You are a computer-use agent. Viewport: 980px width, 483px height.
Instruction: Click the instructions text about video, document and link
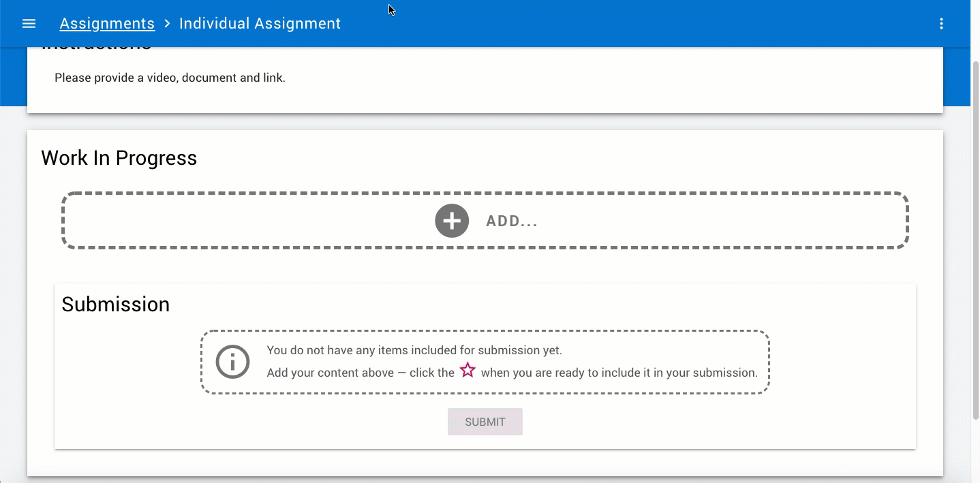(x=170, y=78)
